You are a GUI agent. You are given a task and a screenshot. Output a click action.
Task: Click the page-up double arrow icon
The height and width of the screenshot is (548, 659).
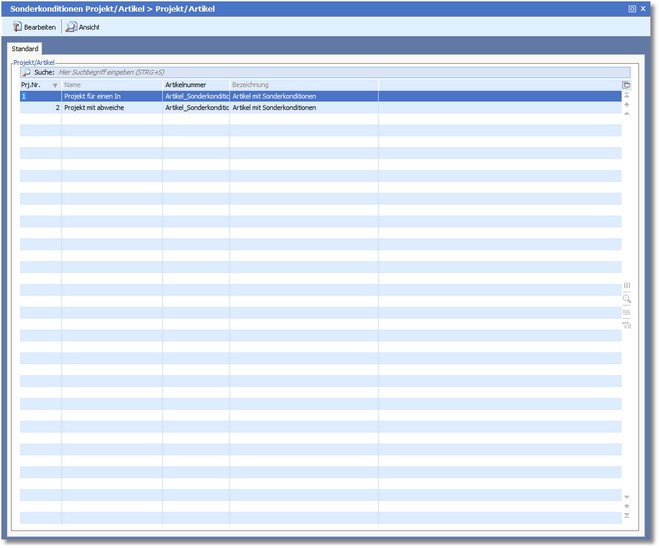pyautogui.click(x=626, y=105)
